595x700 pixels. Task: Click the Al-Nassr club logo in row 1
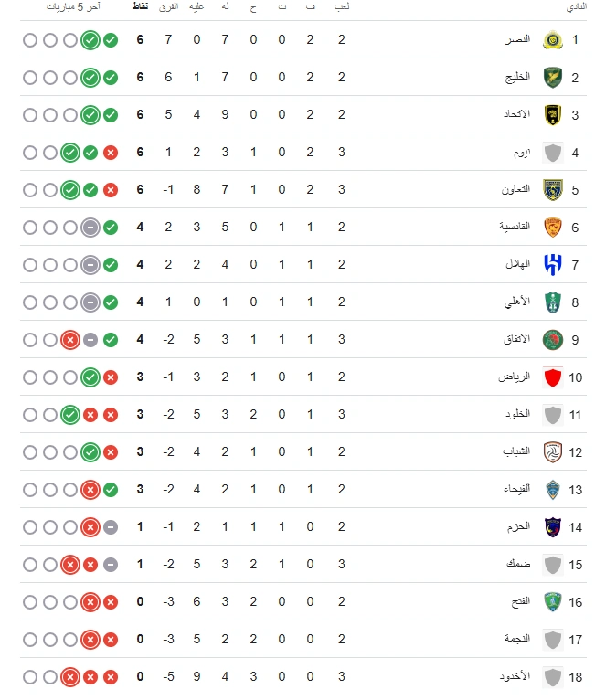[553, 39]
